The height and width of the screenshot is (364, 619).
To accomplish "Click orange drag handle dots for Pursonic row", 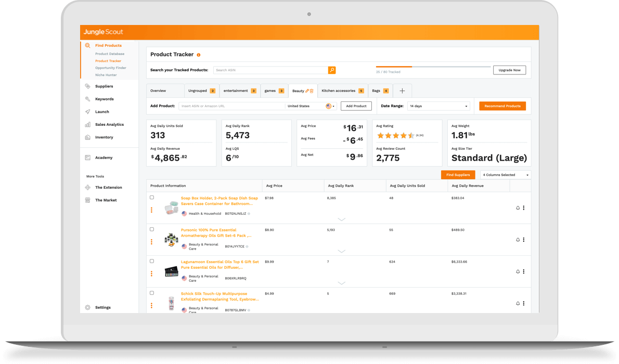I will [x=151, y=242].
